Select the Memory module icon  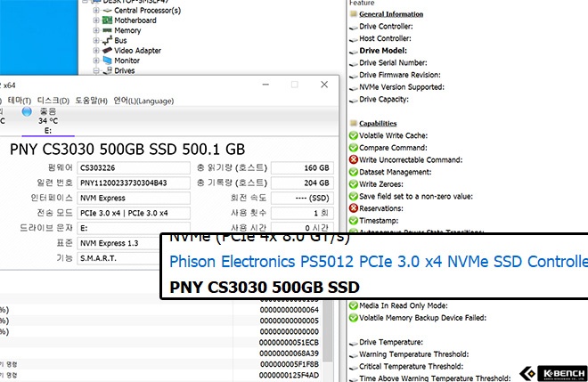click(108, 30)
